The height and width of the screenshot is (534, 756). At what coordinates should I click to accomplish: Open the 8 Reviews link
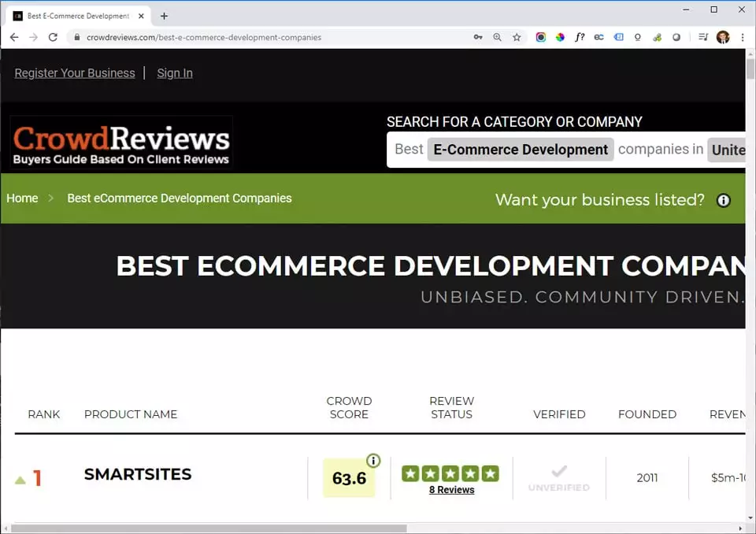pyautogui.click(x=452, y=490)
